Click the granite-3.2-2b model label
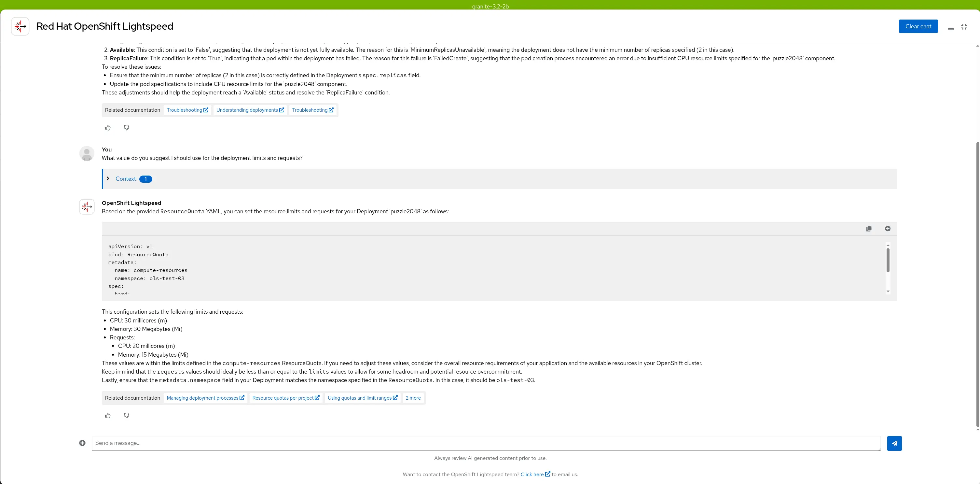The height and width of the screenshot is (484, 980). click(x=490, y=6)
